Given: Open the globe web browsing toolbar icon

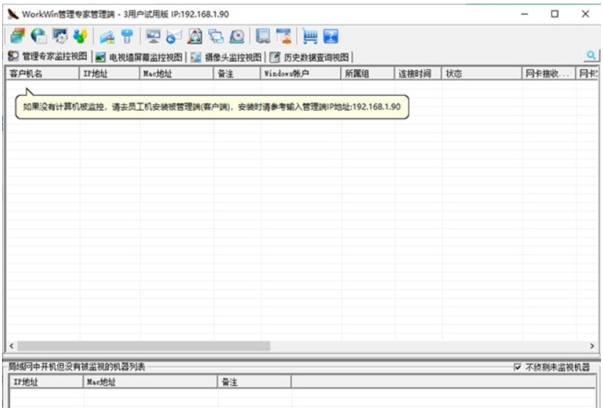Looking at the screenshot, I should point(38,36).
